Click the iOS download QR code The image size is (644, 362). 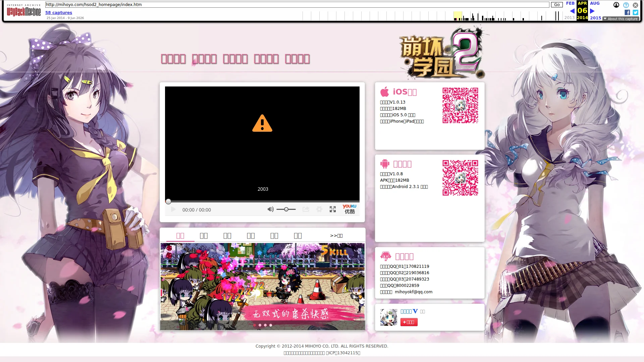[x=460, y=106]
